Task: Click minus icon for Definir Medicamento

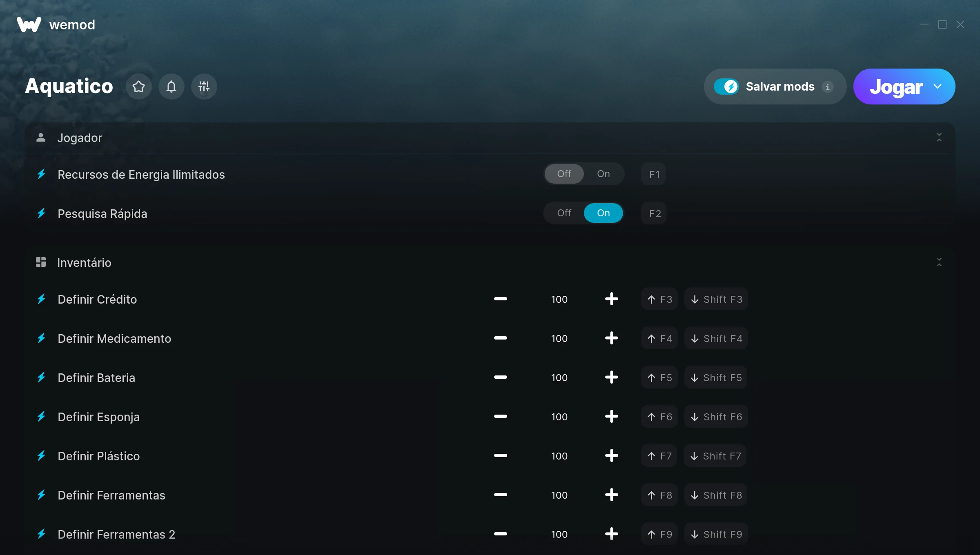Action: pyautogui.click(x=500, y=338)
